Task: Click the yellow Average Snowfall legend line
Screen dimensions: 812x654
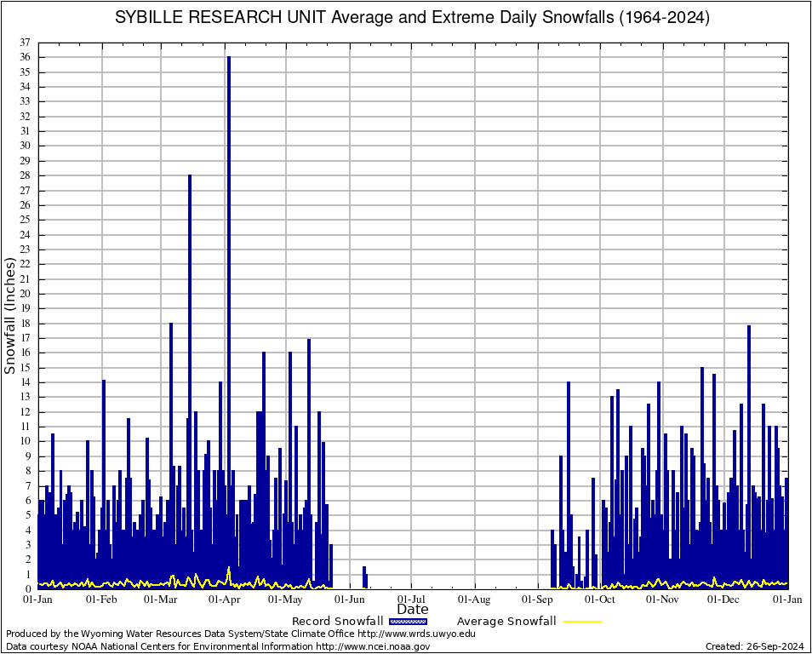Action: 582,621
